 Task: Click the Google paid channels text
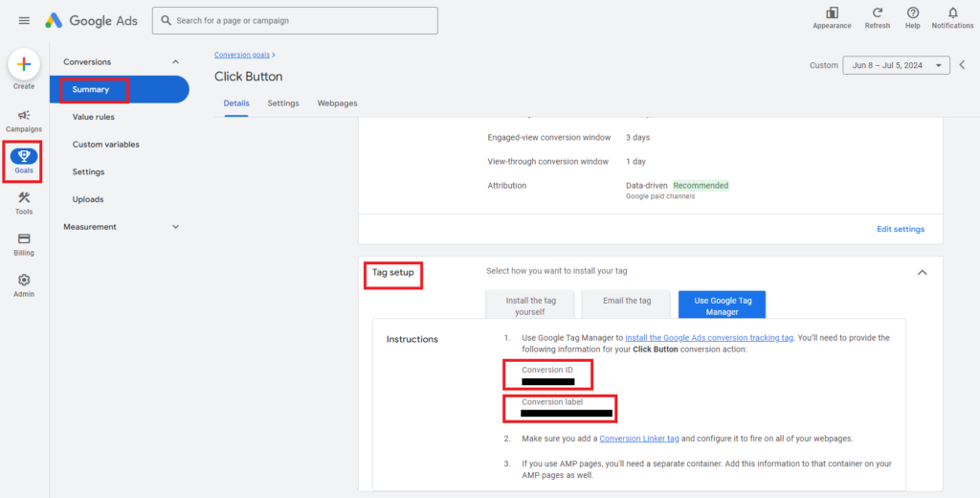tap(660, 196)
